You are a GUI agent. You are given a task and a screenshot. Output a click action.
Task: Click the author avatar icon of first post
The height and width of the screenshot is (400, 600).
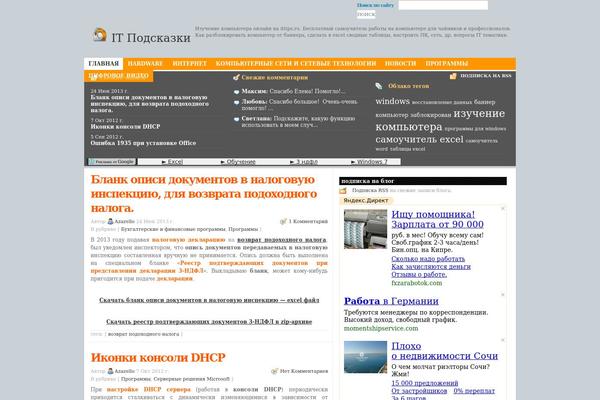tap(110, 221)
